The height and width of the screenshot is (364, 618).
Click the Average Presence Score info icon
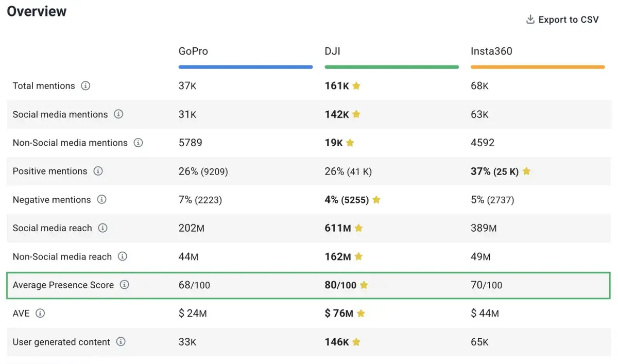[124, 285]
